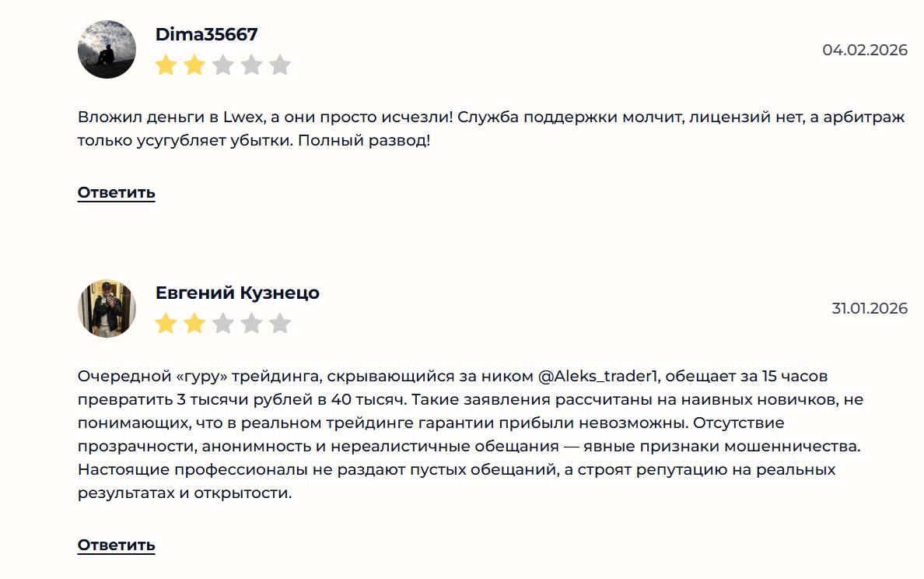Click second gold star in Dima35667's rating

194,65
